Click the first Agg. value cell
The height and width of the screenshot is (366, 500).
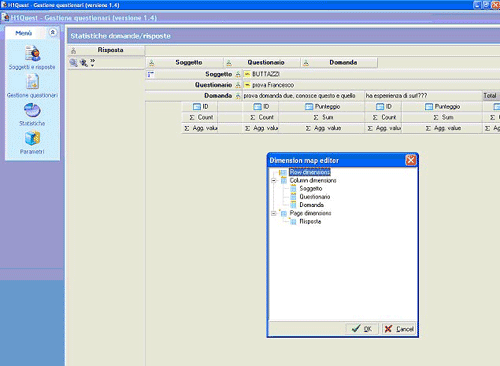200,128
